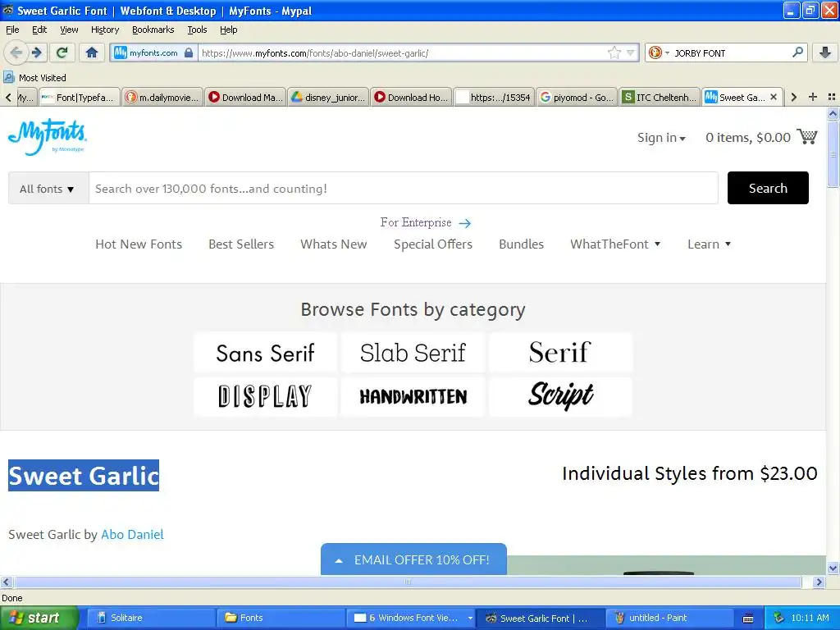Open Solitaire from the taskbar
Viewport: 840px width, 630px height.
[x=151, y=618]
